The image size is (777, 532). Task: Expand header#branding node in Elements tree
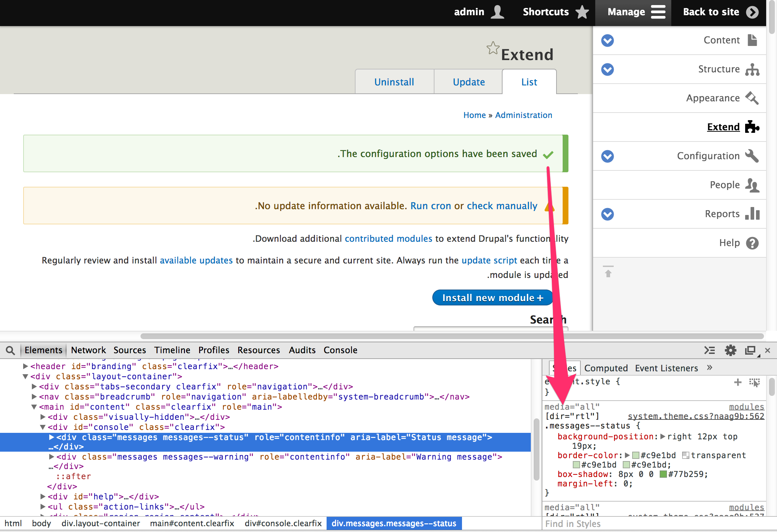pos(26,366)
